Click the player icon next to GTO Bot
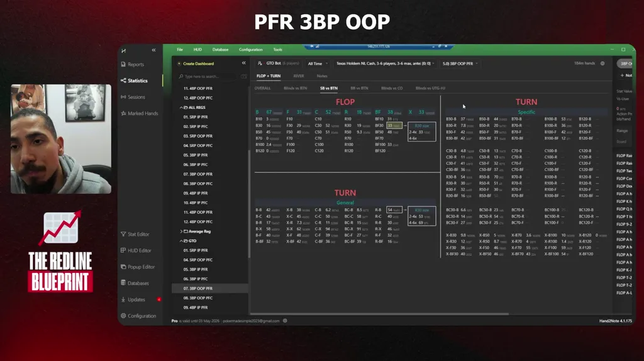 click(260, 64)
